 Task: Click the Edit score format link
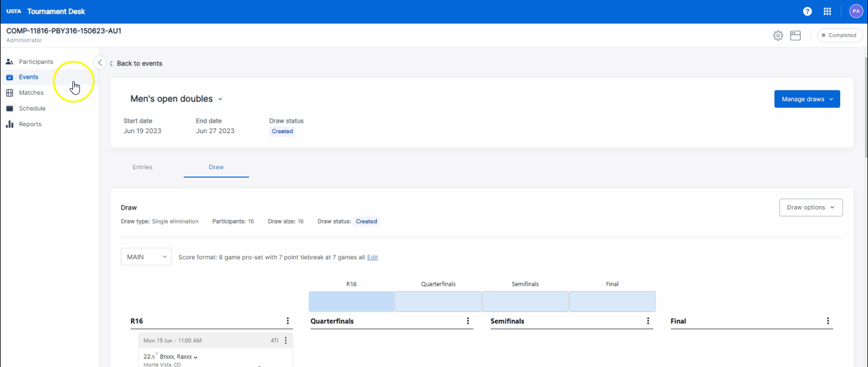373,257
